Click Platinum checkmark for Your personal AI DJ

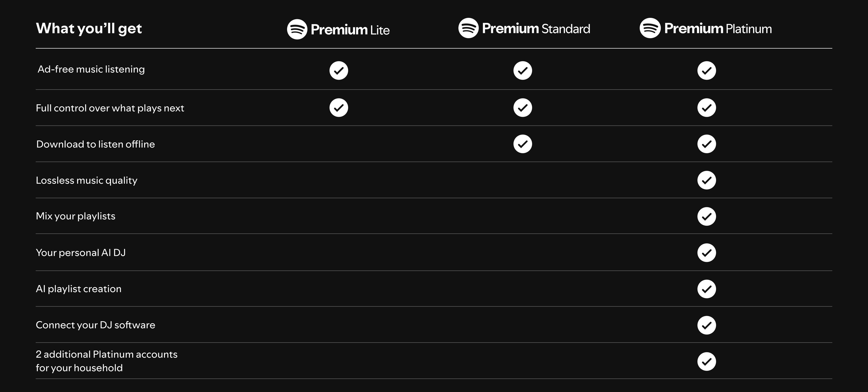click(707, 253)
